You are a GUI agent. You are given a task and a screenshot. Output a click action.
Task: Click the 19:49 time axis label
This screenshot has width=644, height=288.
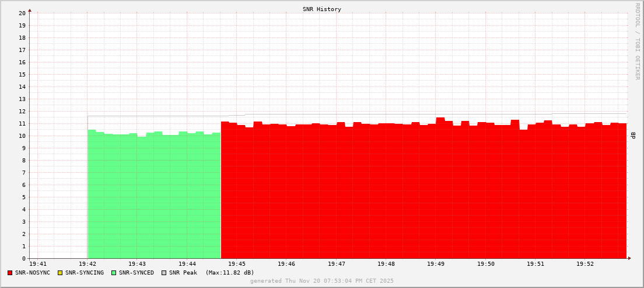pos(436,264)
